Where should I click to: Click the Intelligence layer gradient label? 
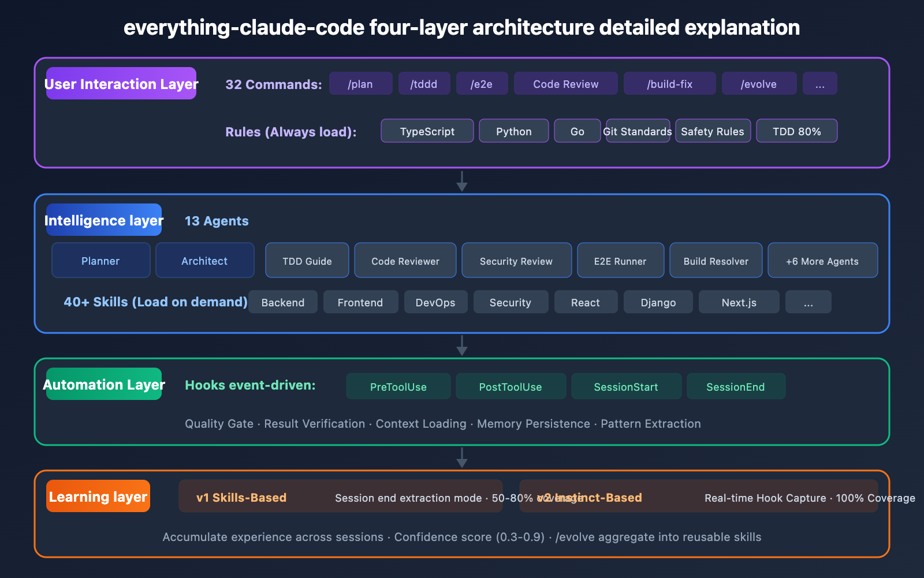click(x=104, y=220)
